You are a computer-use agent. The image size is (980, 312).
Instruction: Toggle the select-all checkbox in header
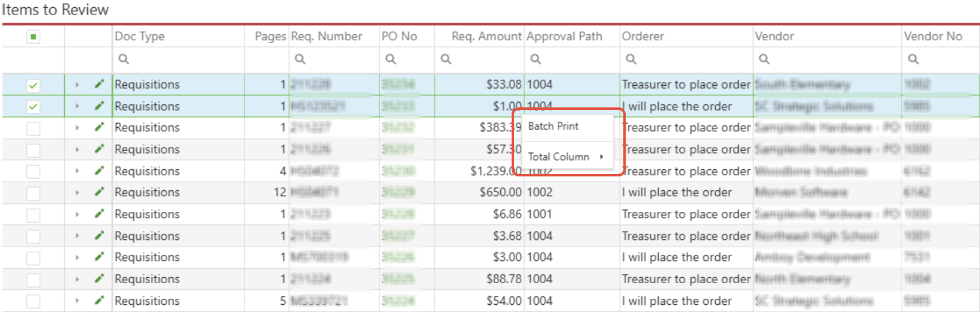coord(33,37)
